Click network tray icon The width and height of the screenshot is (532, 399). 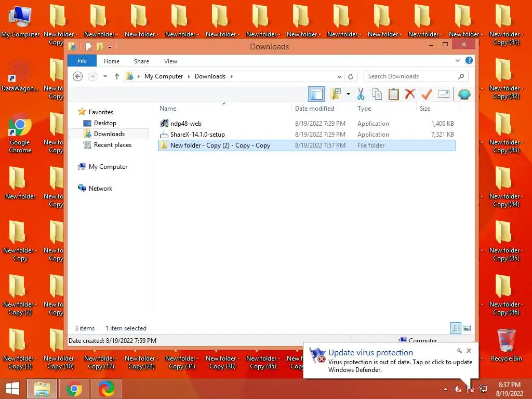(483, 389)
